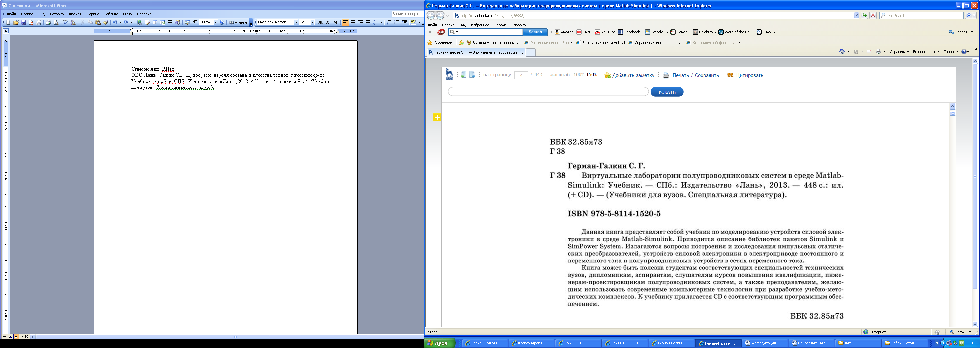This screenshot has width=980, height=348.
Task: Click the Paste clipboard icon in Word
Action: 98,22
